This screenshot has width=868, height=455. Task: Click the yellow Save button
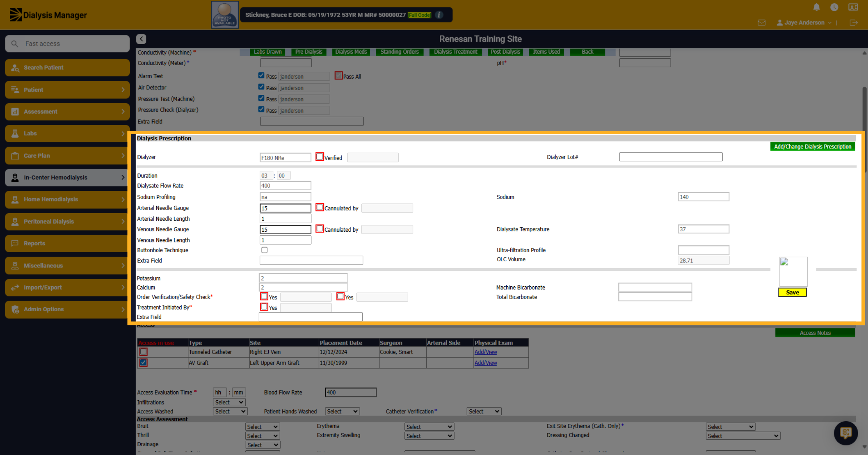(x=792, y=292)
